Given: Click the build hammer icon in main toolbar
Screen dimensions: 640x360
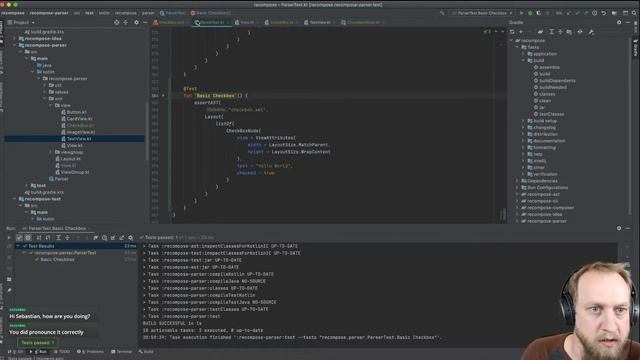Looking at the screenshot, I should click(442, 13).
